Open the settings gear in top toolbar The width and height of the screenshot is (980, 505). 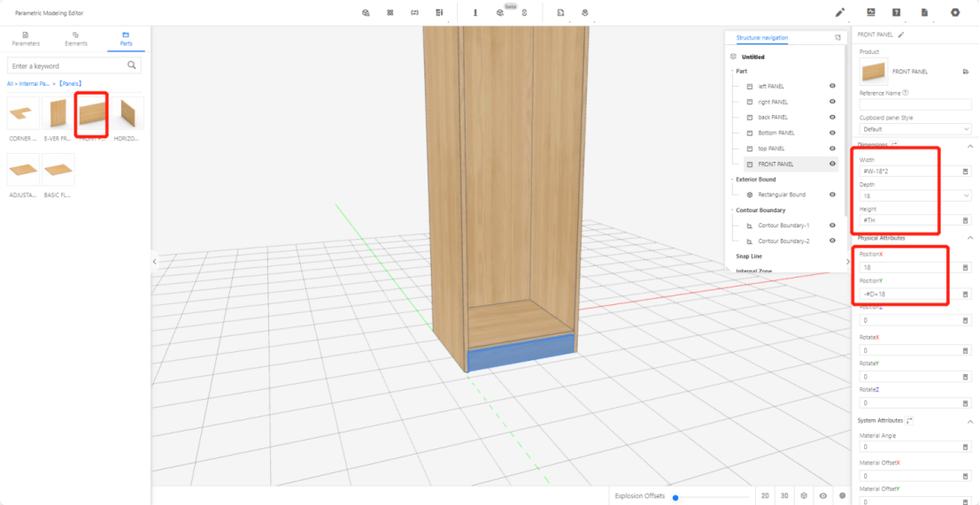[x=955, y=12]
